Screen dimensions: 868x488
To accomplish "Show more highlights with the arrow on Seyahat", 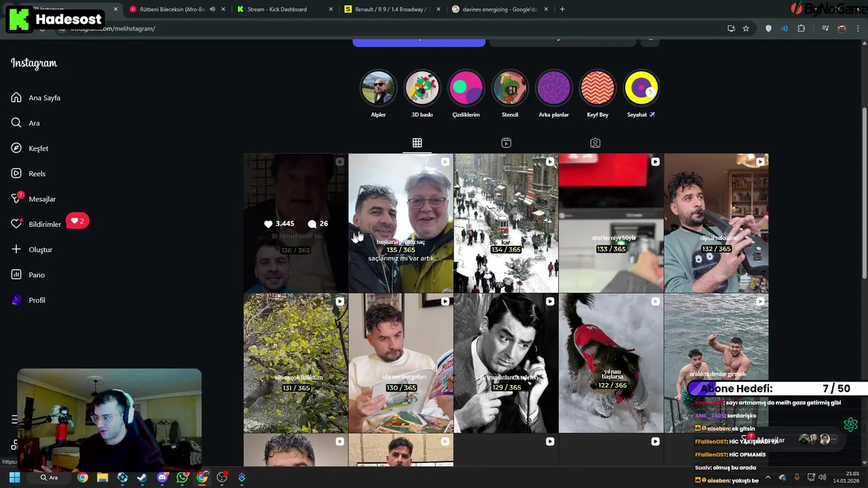I will click(650, 91).
